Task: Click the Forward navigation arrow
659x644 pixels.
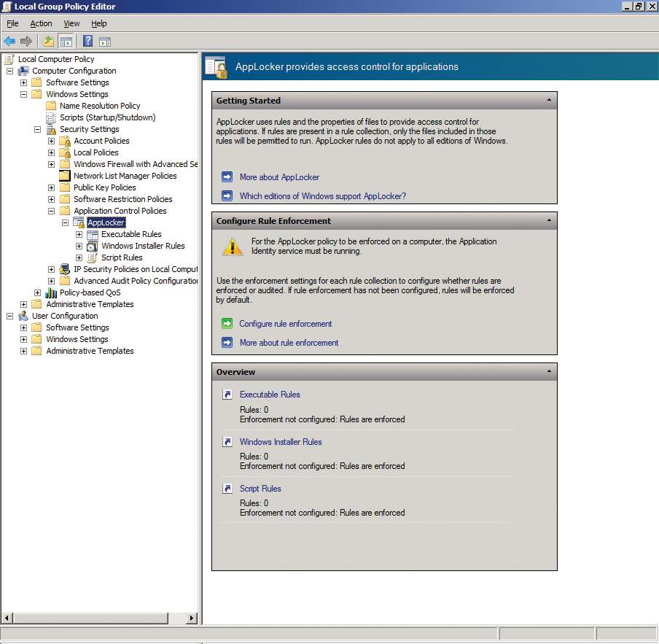Action: 27,41
